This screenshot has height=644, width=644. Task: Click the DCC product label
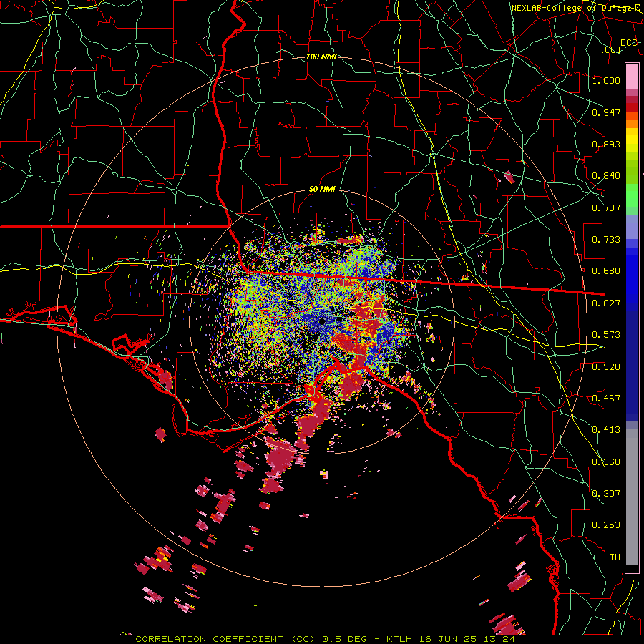pyautogui.click(x=628, y=42)
